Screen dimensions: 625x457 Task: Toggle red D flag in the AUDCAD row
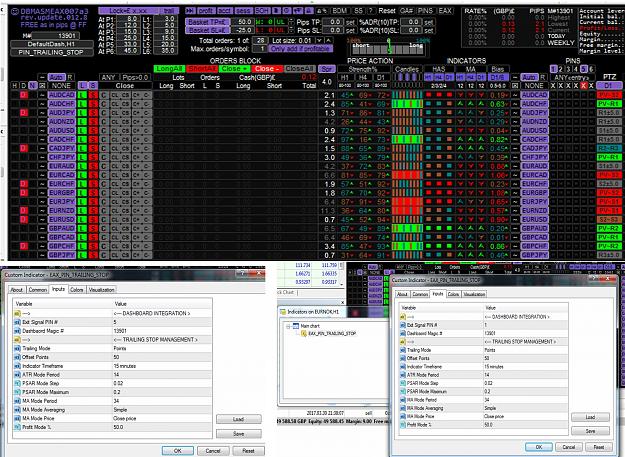click(x=24, y=95)
